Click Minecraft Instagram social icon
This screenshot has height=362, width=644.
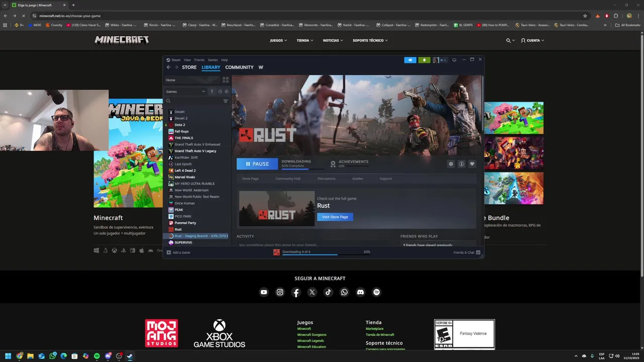pyautogui.click(x=280, y=292)
